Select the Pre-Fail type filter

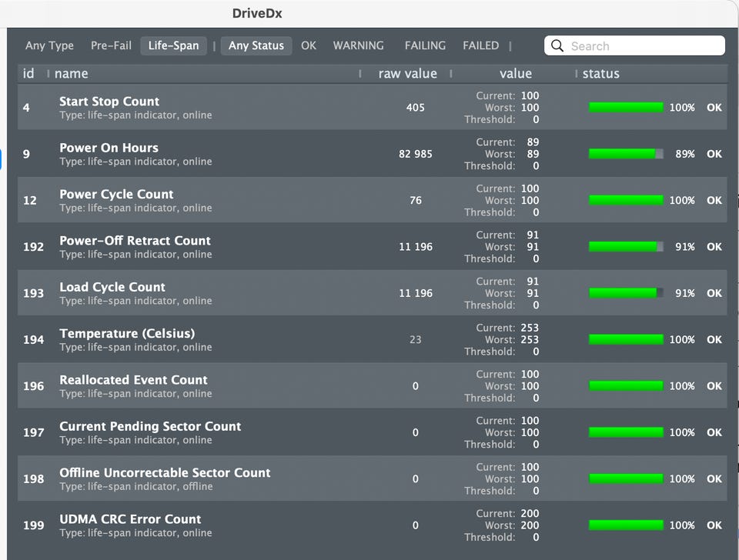pos(111,45)
